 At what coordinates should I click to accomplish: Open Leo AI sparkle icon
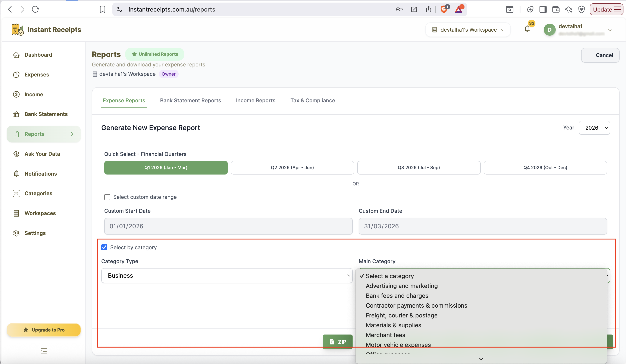tap(569, 9)
